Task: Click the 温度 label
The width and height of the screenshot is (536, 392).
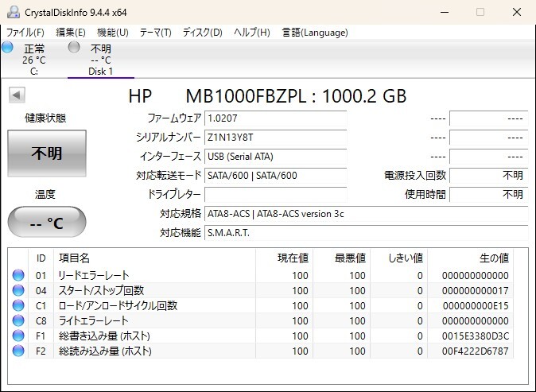Action: click(x=45, y=195)
